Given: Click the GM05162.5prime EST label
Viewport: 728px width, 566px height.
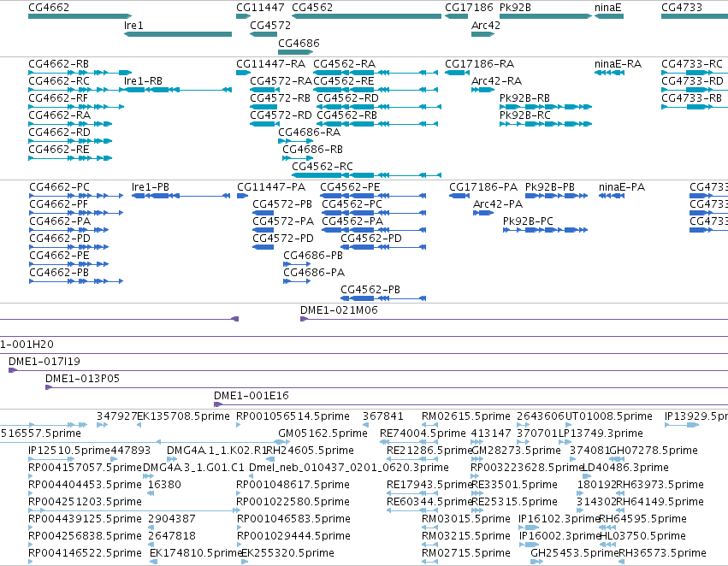Looking at the screenshot, I should point(323,433).
